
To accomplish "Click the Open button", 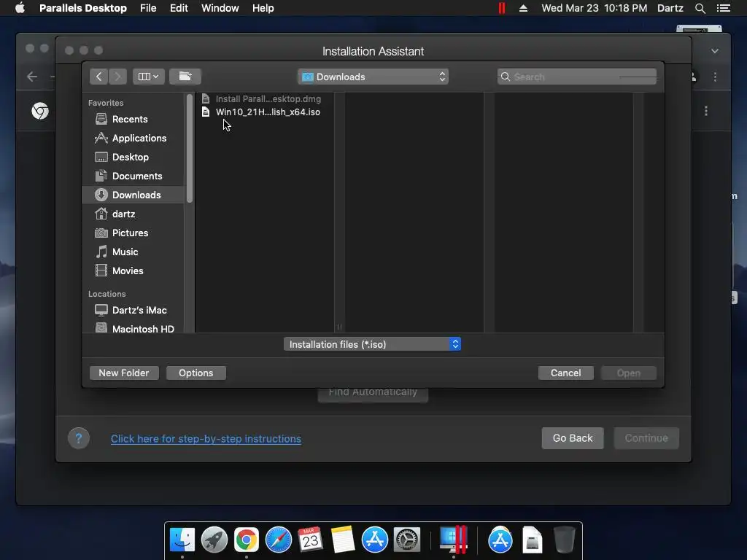I will tap(628, 373).
